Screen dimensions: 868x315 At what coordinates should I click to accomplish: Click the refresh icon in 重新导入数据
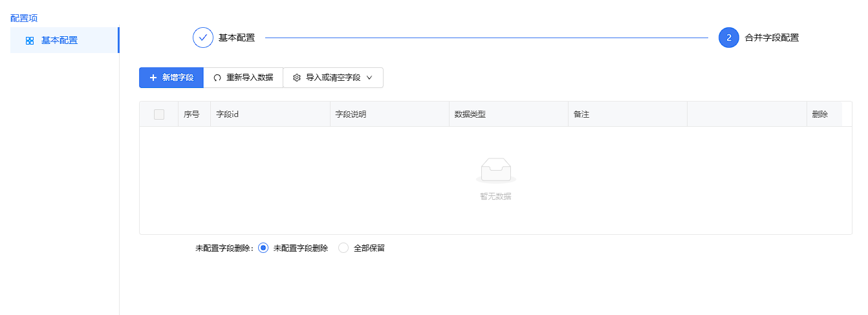click(217, 78)
